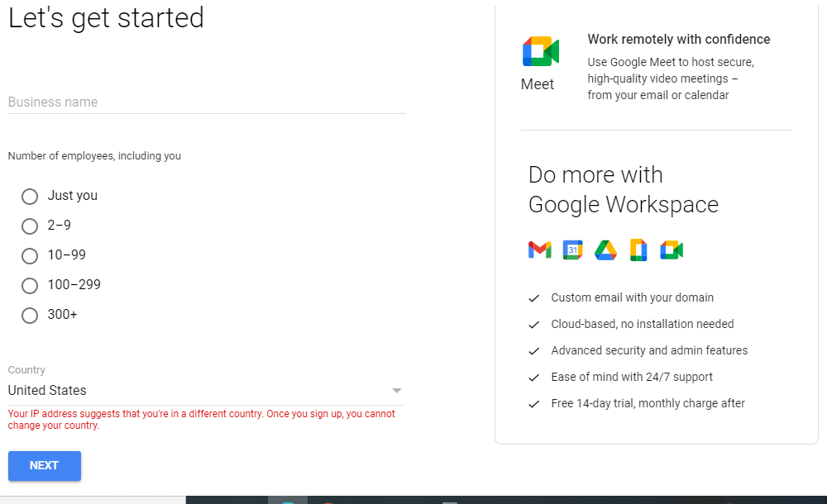Click the 'Do more with Google Workspace' heading
827x504 pixels.
[x=624, y=190]
